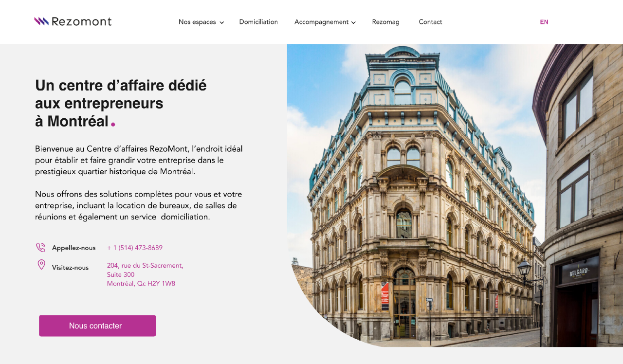Click the phone icon beside Appellez-nous
This screenshot has height=364, width=623.
point(40,248)
